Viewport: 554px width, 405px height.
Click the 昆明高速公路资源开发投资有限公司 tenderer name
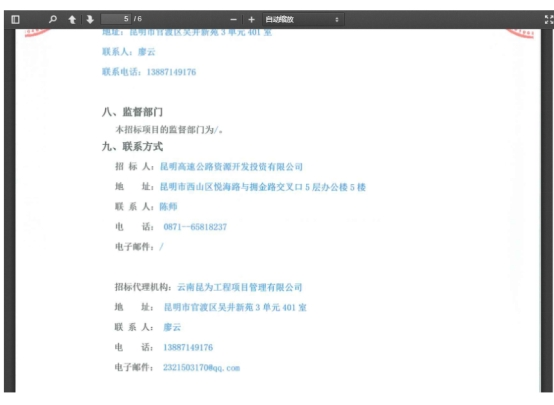click(x=231, y=167)
